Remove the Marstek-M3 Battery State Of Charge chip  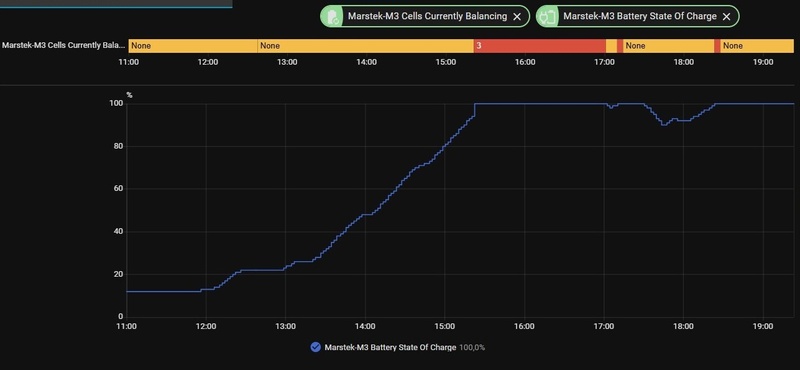click(x=727, y=16)
